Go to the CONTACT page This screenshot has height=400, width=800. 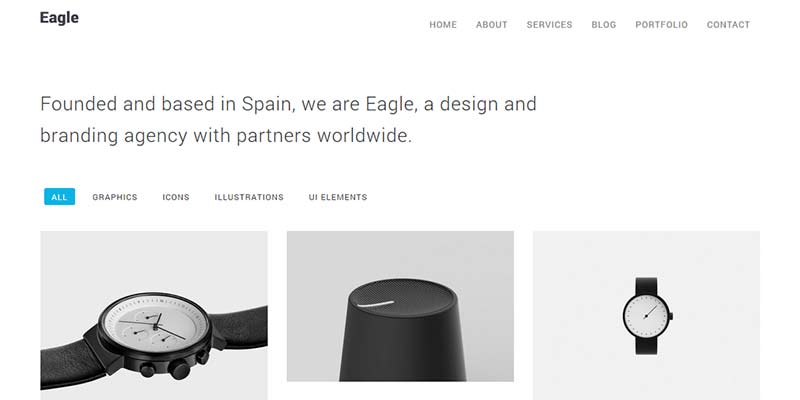click(728, 24)
